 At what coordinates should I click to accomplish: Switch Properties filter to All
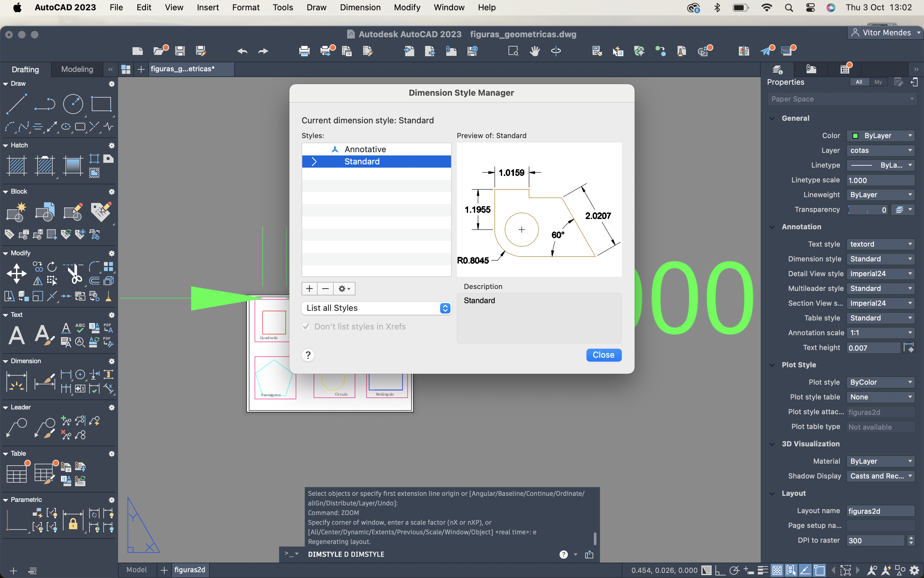click(x=859, y=82)
